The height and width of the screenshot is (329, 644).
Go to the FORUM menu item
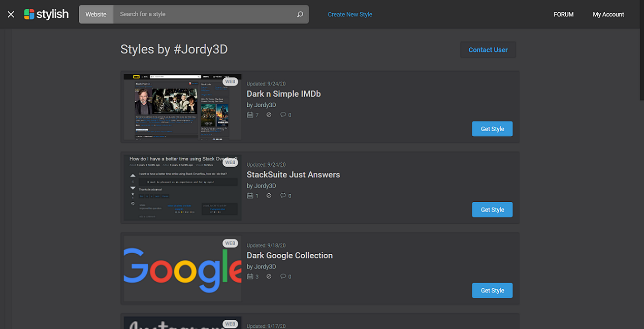point(564,14)
